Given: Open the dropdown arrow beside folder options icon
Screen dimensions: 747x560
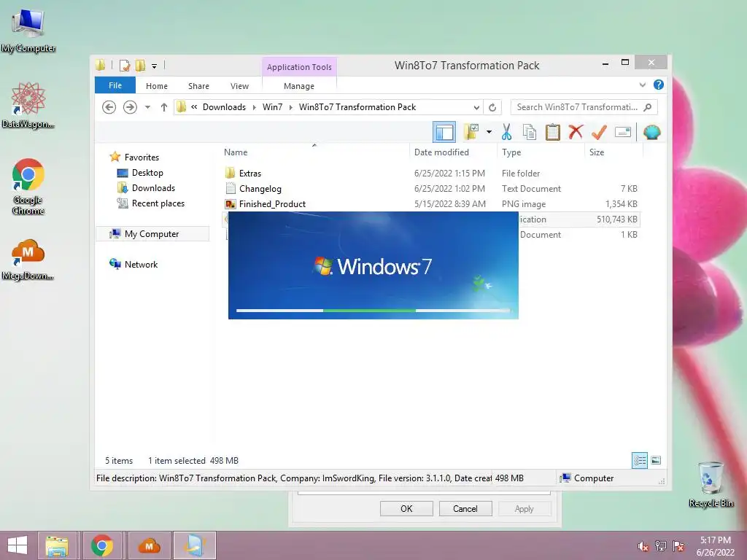Looking at the screenshot, I should coord(489,132).
